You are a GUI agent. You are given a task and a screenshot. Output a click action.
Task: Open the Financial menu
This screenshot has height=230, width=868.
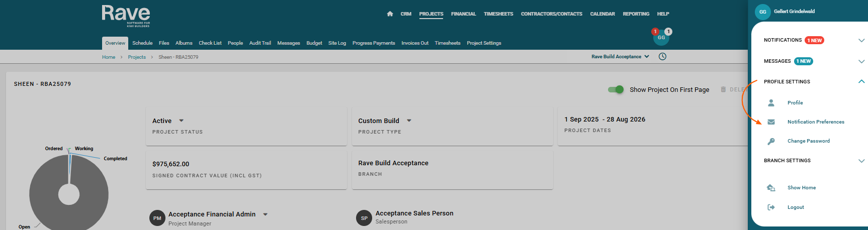point(463,14)
